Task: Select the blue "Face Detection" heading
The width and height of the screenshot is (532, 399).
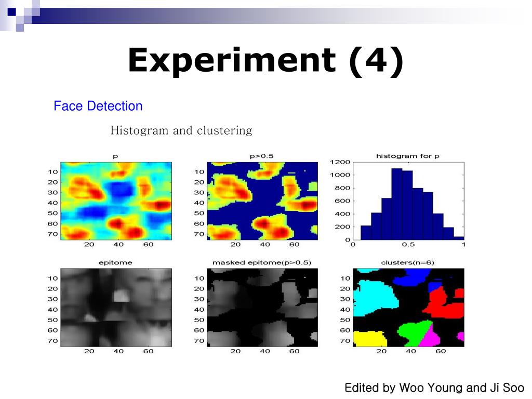Action: coord(98,106)
